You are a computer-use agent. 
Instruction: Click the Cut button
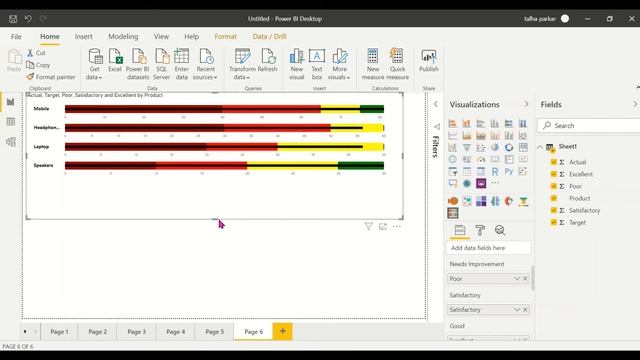pos(36,53)
